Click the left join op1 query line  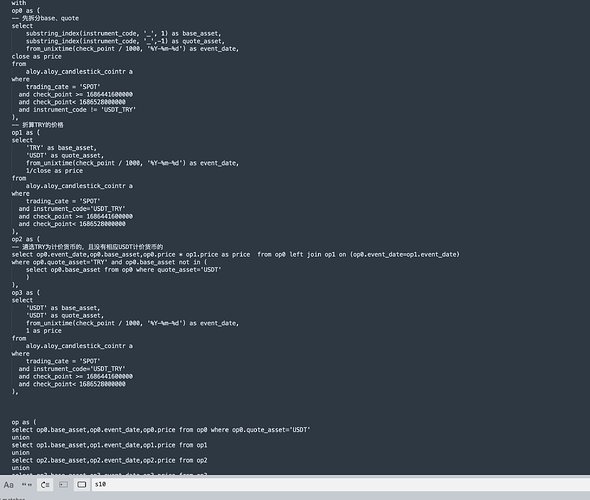[236, 255]
